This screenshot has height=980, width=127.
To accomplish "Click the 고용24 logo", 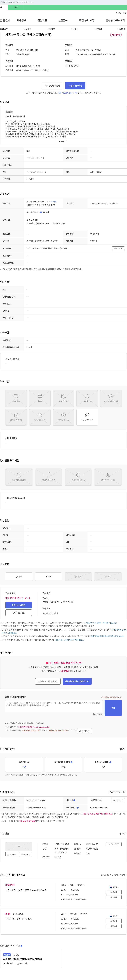I will 5,21.
